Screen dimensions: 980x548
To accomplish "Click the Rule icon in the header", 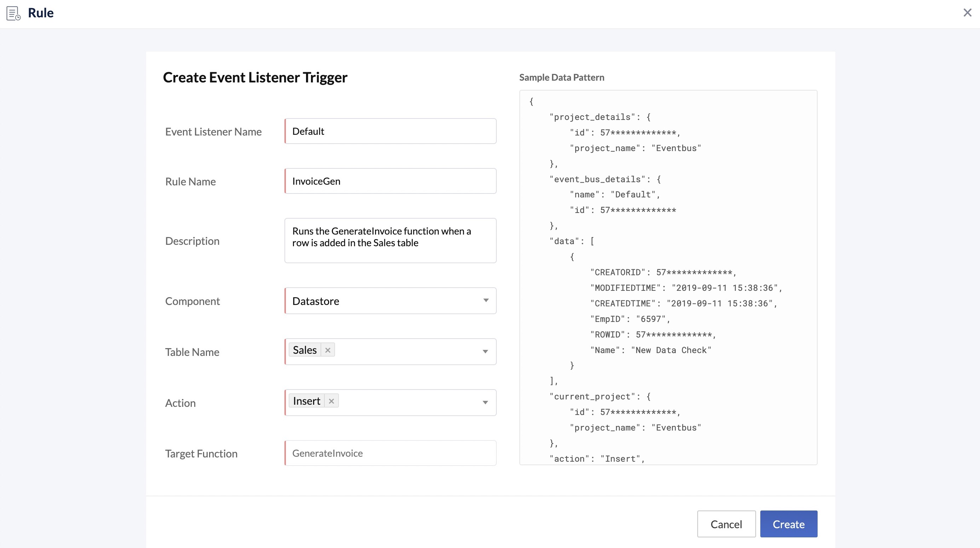I will (x=14, y=13).
